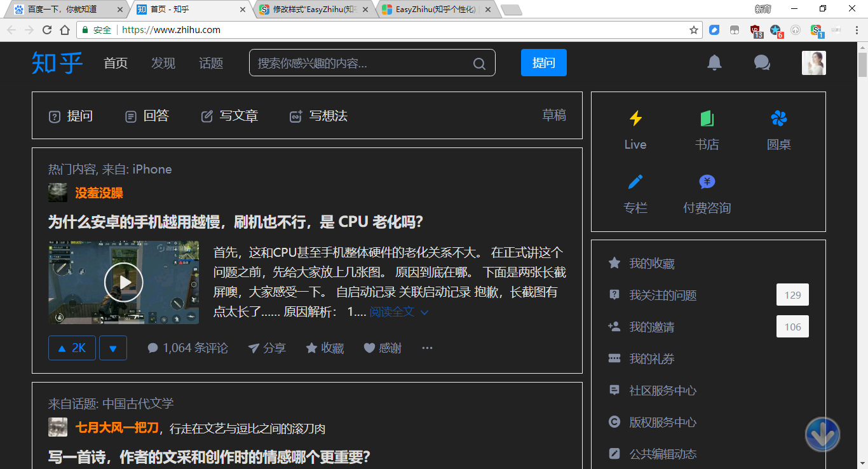Image resolution: width=868 pixels, height=469 pixels.
Task: Click the 我的收藏 star icon
Action: (x=614, y=263)
